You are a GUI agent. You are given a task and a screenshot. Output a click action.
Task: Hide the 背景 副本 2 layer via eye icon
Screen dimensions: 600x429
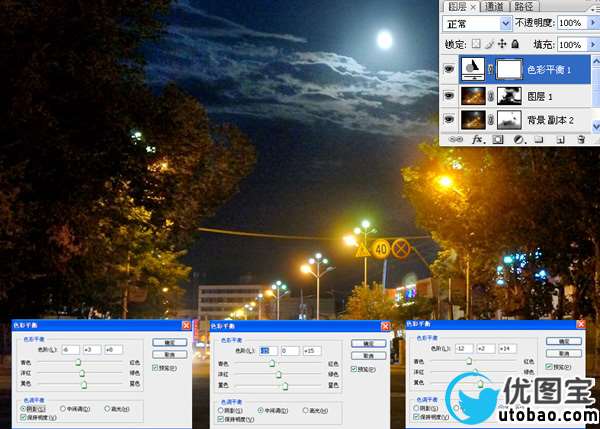tap(449, 119)
